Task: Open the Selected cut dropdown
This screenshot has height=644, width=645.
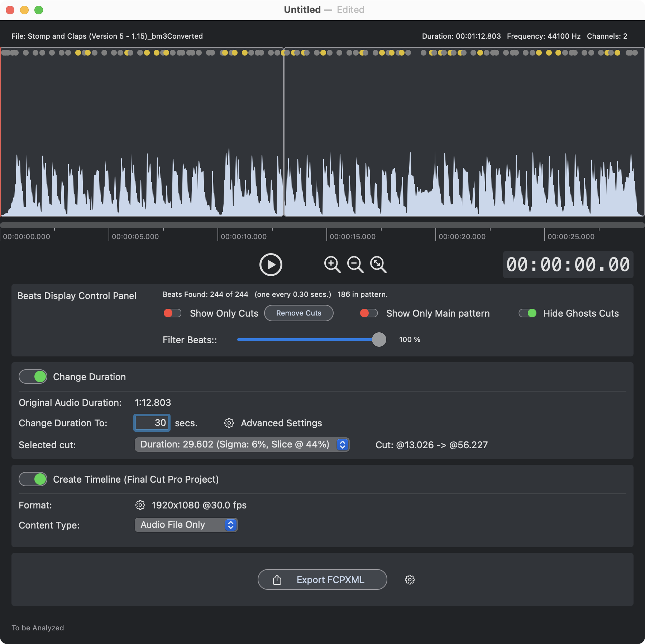Action: tap(242, 445)
